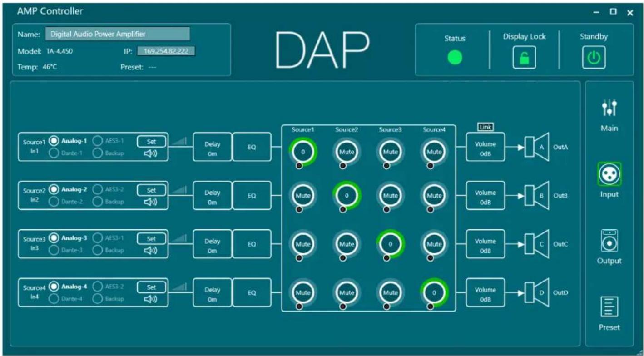Select Dante-1 radio for Source1
644x356 pixels.
(54, 153)
